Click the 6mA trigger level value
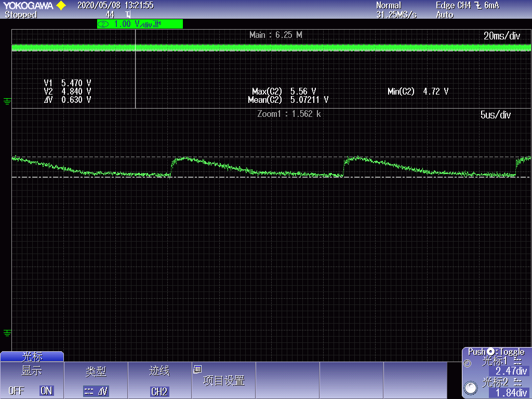The width and height of the screenshot is (532, 399). [x=491, y=5]
